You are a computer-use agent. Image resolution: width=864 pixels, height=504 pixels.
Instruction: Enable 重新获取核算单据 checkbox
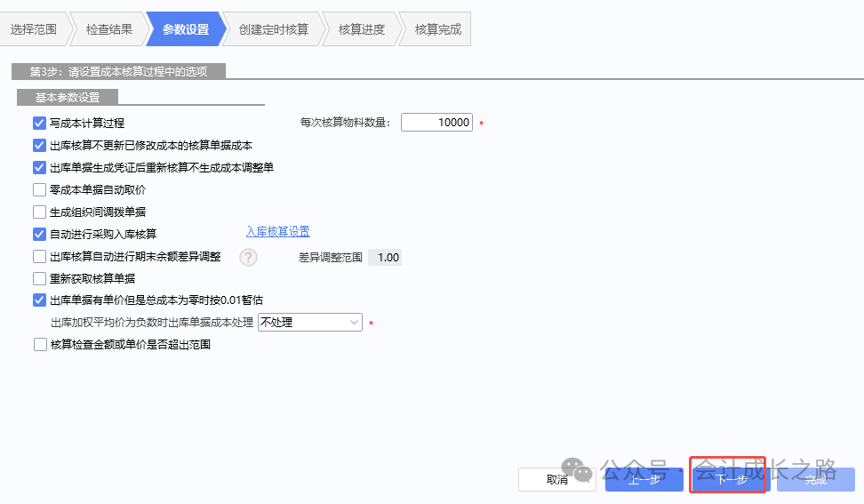[x=39, y=279]
